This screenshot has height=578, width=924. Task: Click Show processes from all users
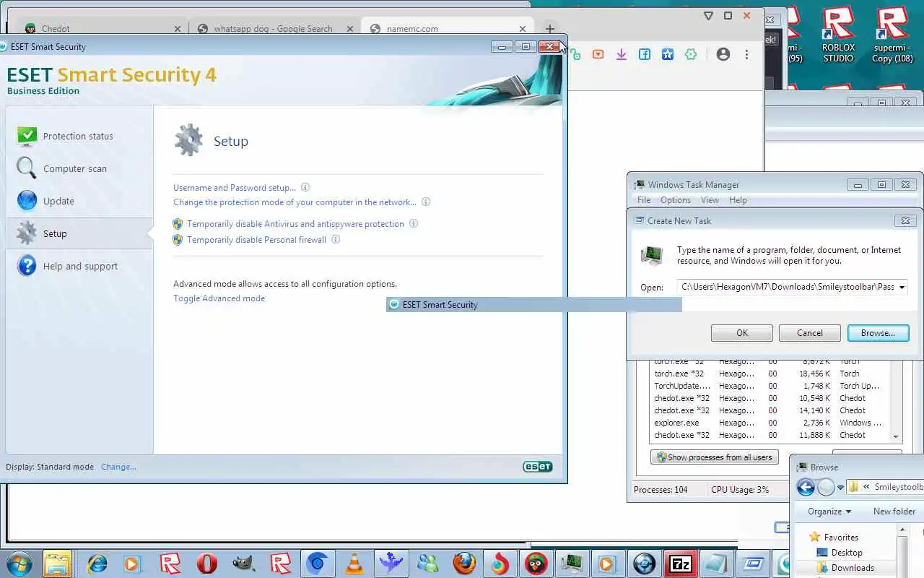pyautogui.click(x=715, y=457)
